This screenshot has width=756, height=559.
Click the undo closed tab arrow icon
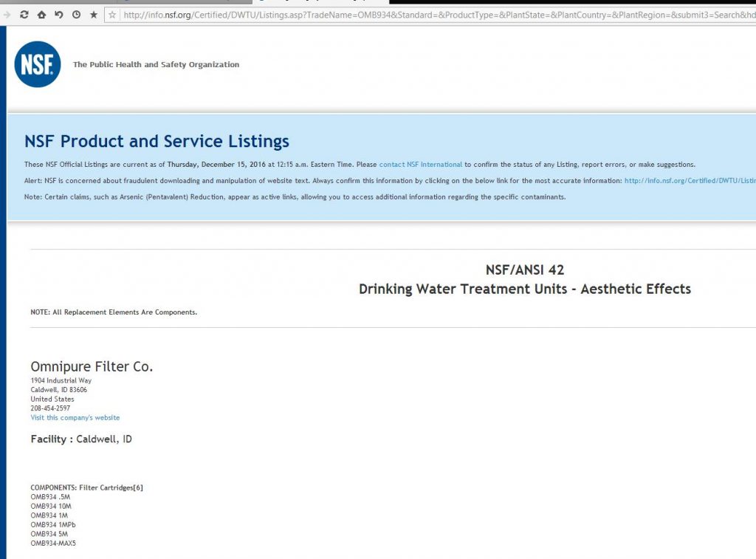tap(58, 15)
